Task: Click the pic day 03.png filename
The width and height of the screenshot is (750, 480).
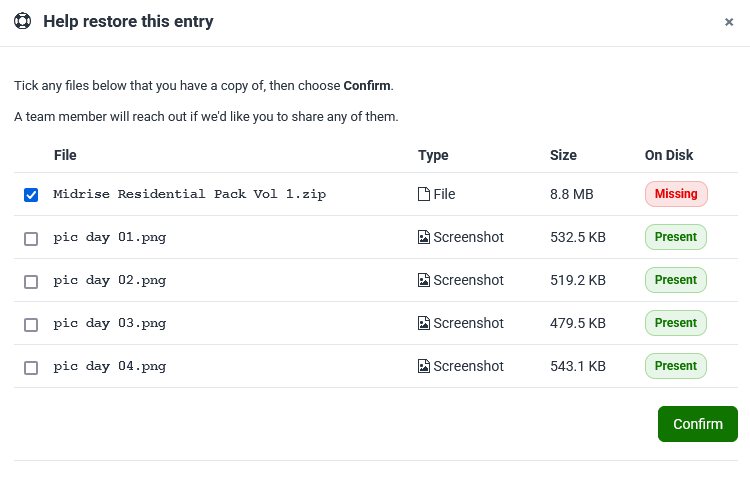Action: click(x=110, y=324)
